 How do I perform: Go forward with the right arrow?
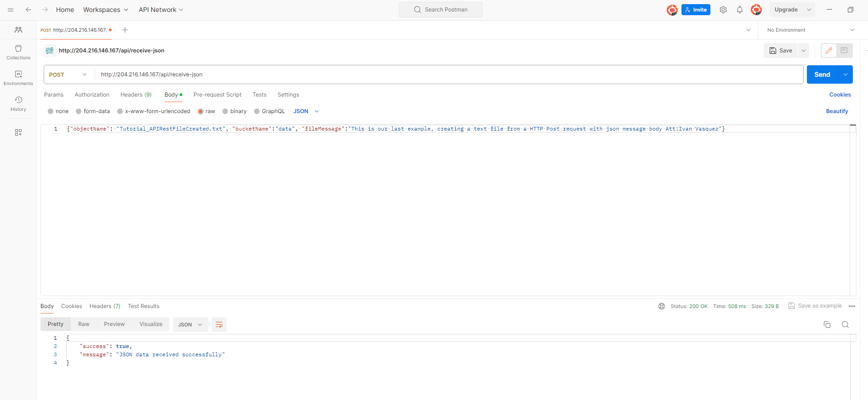[x=45, y=10]
